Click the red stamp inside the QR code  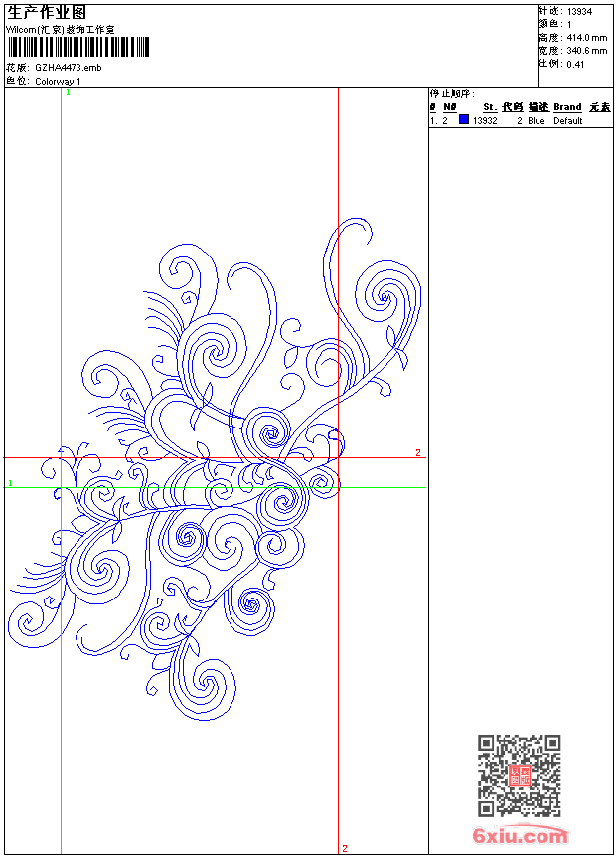pos(520,775)
